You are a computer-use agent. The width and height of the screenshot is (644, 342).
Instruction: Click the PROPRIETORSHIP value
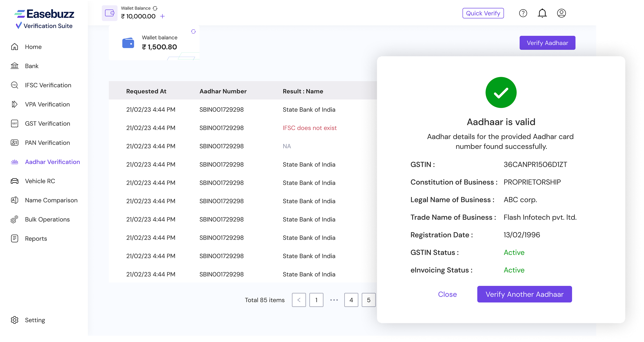(532, 182)
